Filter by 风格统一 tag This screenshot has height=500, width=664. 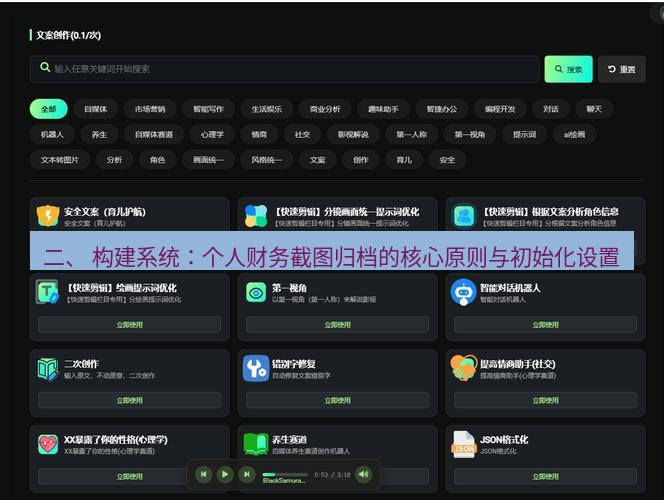pos(266,160)
